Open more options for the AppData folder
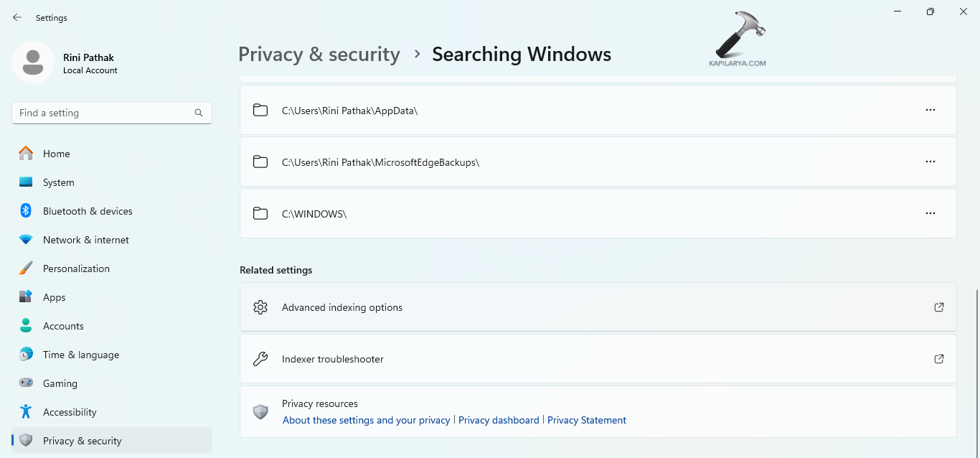This screenshot has width=980, height=458. tap(930, 110)
